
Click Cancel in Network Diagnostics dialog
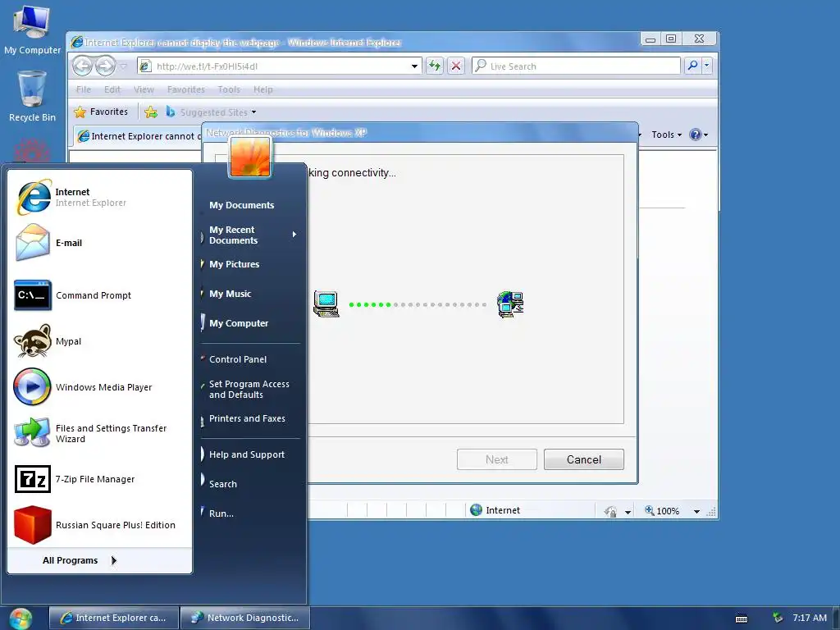tap(583, 459)
